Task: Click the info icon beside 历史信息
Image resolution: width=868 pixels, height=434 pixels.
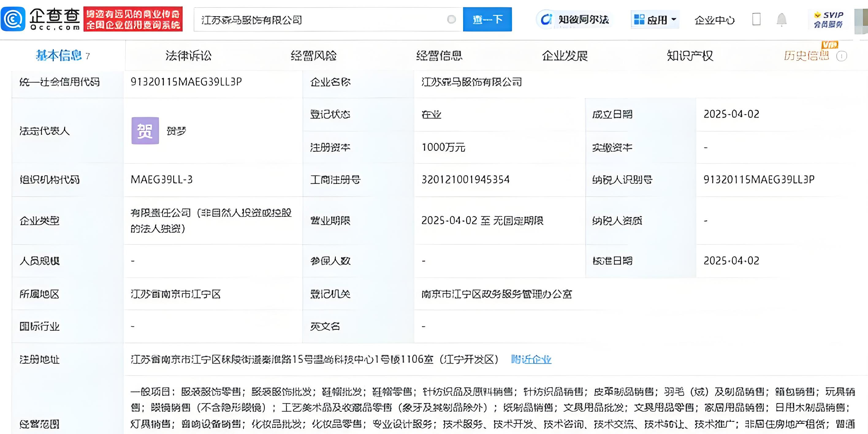Action: tap(841, 56)
